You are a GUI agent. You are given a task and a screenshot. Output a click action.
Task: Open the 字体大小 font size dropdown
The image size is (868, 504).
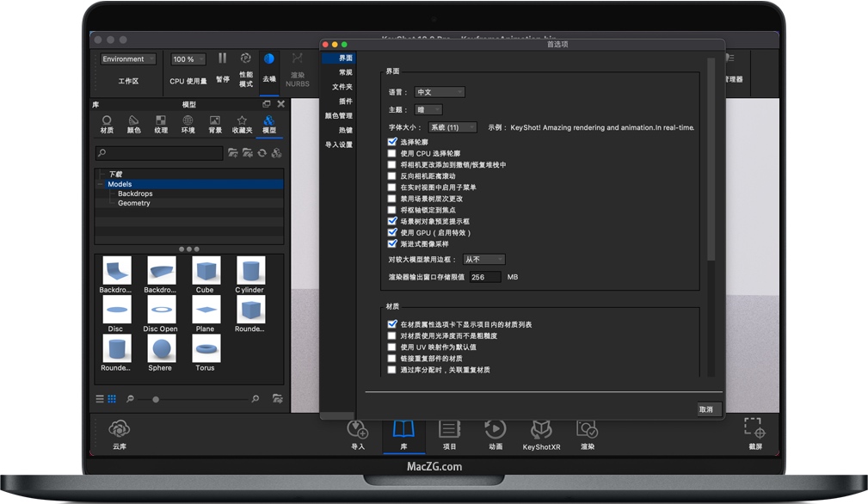click(x=451, y=127)
